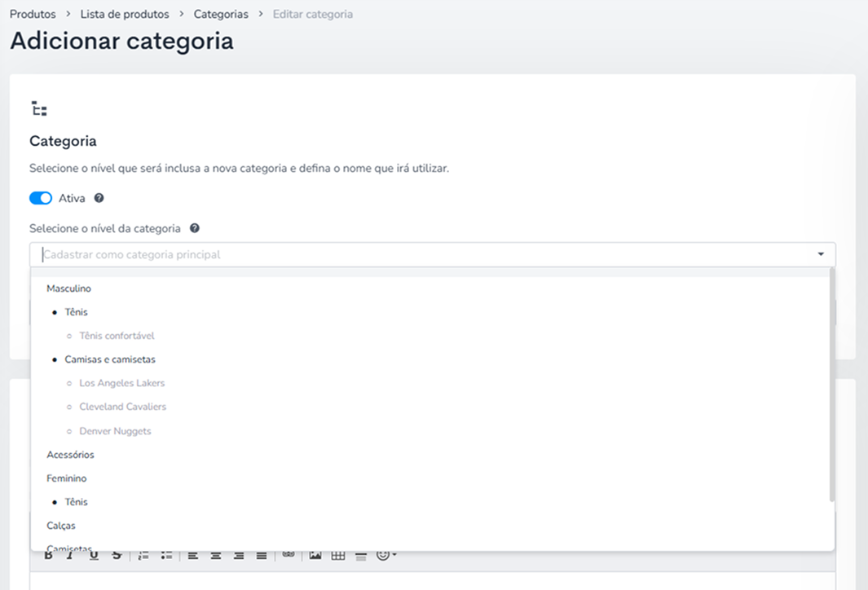Viewport: 868px width, 590px height.
Task: Click help icon beside category level label
Action: (x=195, y=228)
